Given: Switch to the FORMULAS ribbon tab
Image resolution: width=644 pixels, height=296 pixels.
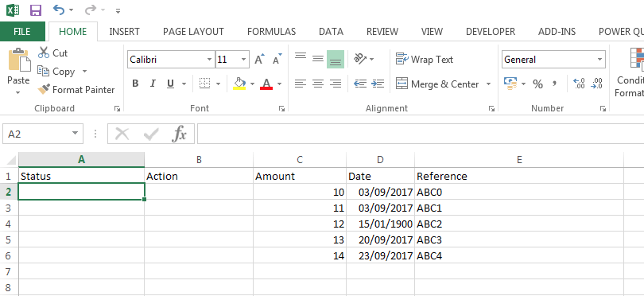Looking at the screenshot, I should coord(271,32).
